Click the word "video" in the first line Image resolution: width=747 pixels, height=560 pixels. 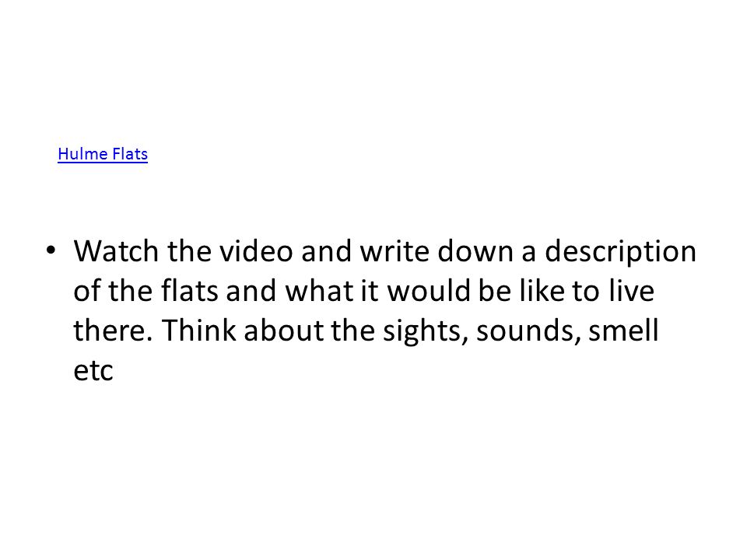tap(256, 251)
